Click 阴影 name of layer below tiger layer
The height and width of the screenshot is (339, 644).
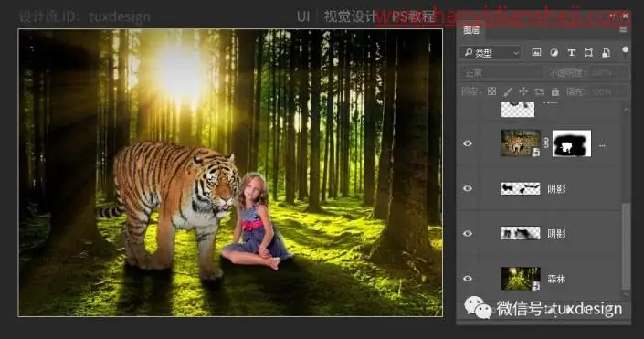pos(556,189)
